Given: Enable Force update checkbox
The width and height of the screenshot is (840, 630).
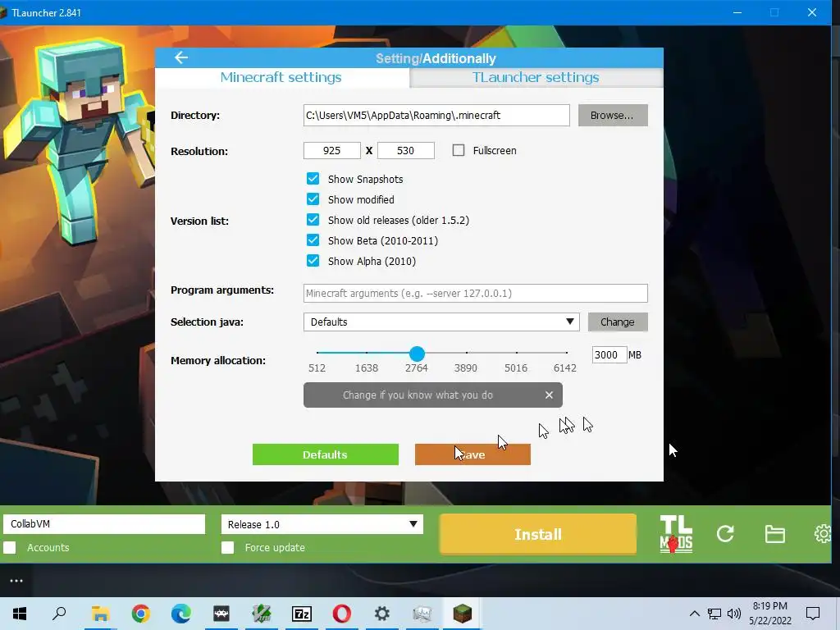Looking at the screenshot, I should click(x=228, y=547).
